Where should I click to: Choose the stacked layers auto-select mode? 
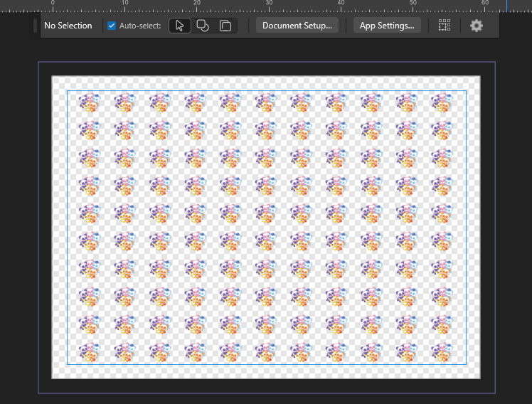click(x=225, y=26)
